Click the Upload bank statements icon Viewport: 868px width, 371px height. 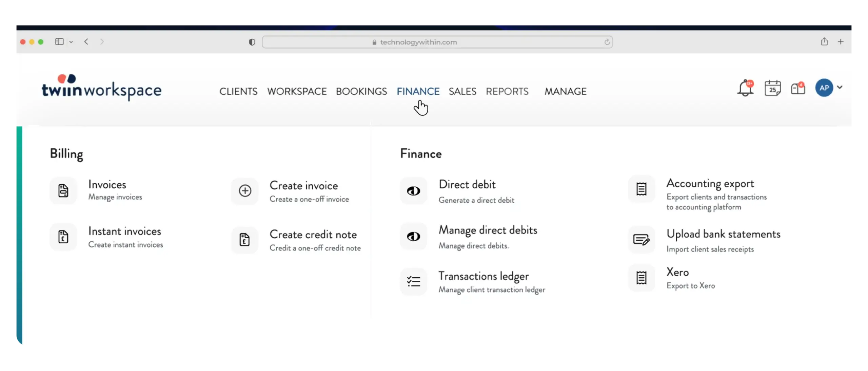click(x=641, y=240)
